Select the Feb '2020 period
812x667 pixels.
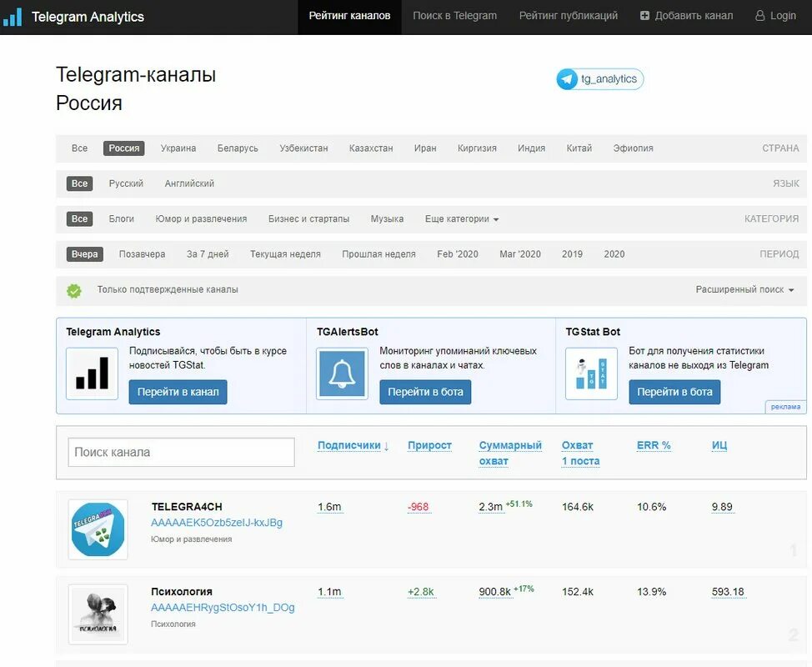[x=457, y=253]
